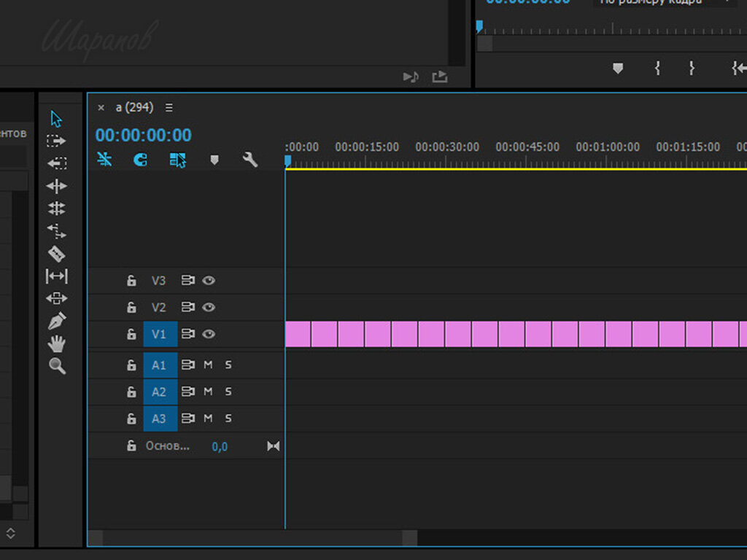Select first pink clip on V1
747x560 pixels.
click(x=298, y=334)
